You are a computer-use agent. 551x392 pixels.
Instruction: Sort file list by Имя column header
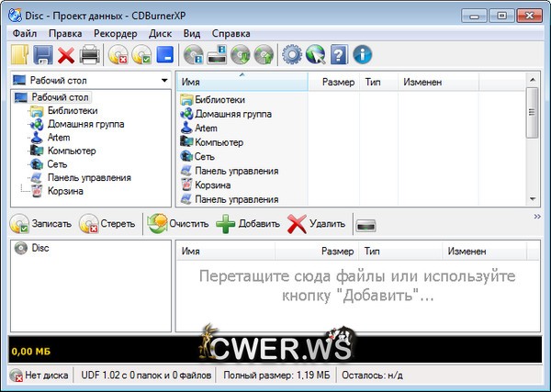[241, 83]
